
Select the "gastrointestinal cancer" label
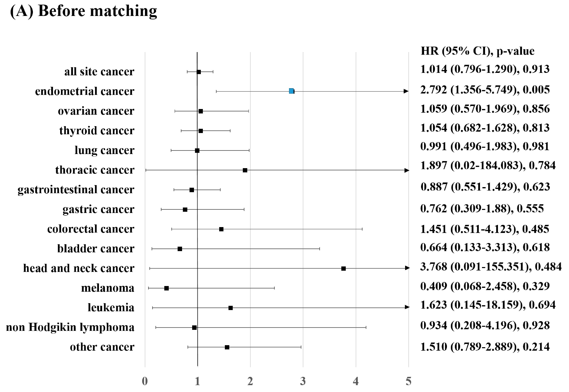pyautogui.click(x=76, y=190)
